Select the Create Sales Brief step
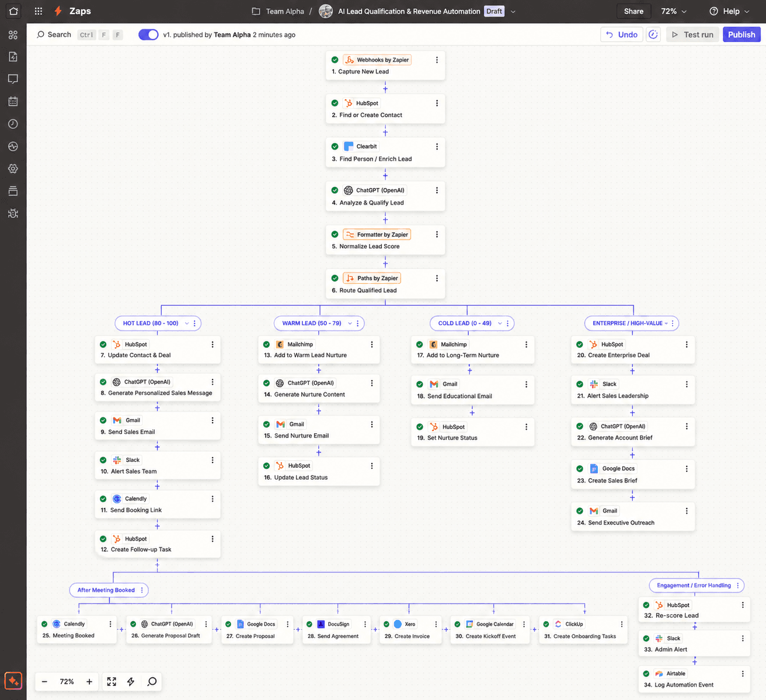This screenshot has height=700, width=766. tap(633, 475)
